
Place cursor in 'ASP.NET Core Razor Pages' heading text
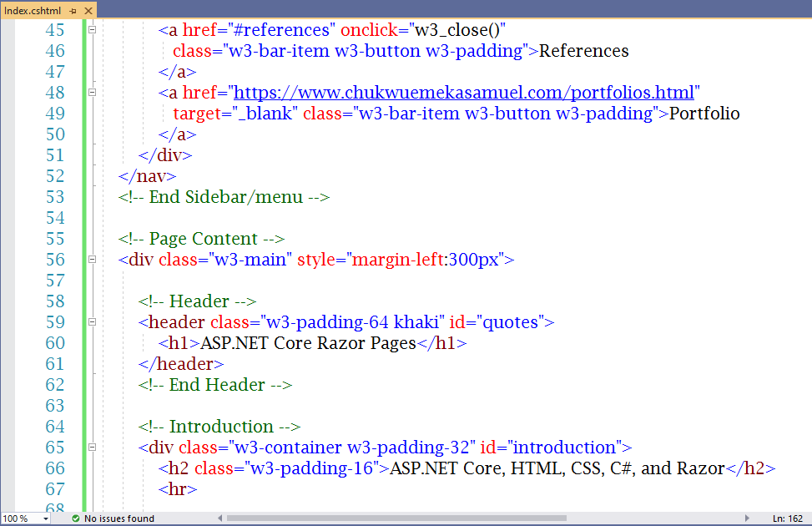[x=308, y=343]
